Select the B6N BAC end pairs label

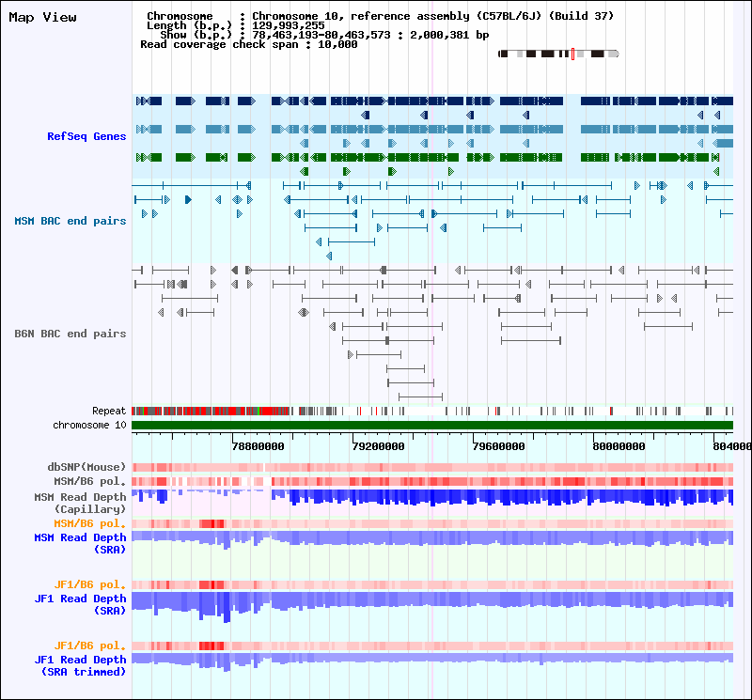click(x=70, y=334)
